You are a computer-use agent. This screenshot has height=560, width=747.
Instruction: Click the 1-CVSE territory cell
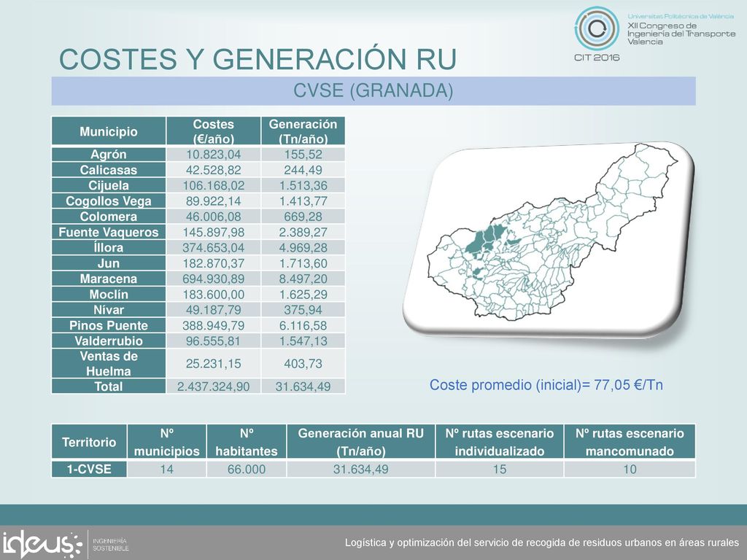[x=89, y=469]
